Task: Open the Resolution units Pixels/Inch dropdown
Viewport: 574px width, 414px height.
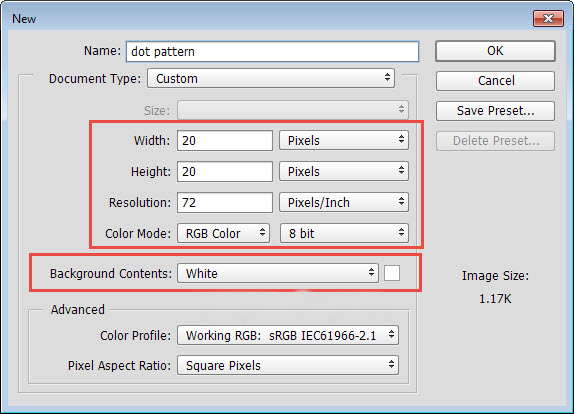Action: (344, 202)
